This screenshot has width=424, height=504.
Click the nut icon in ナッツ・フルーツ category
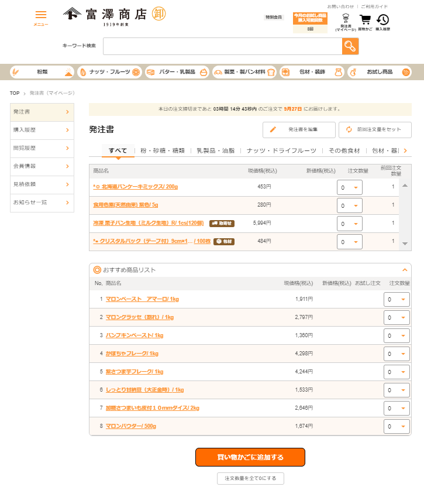coord(83,72)
